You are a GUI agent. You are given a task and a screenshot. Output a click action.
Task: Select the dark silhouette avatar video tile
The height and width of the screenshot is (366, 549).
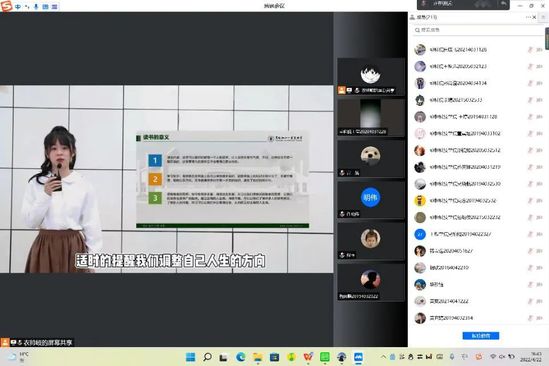pos(371,282)
